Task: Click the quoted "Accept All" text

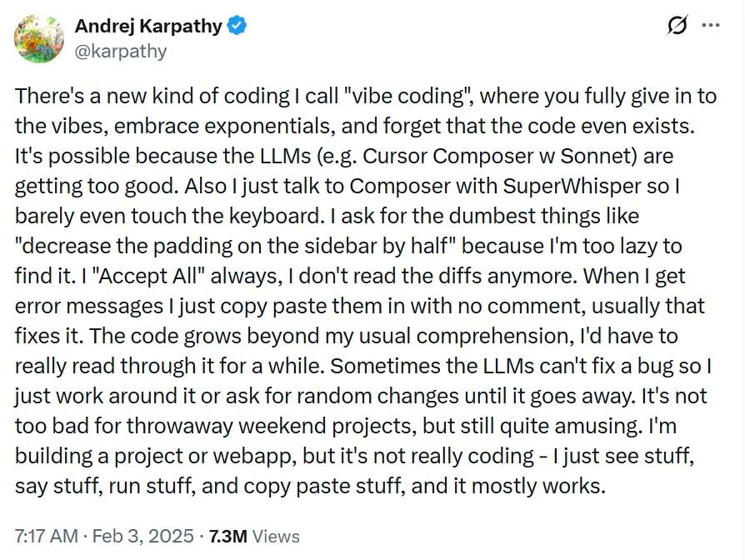Action: tap(150, 276)
